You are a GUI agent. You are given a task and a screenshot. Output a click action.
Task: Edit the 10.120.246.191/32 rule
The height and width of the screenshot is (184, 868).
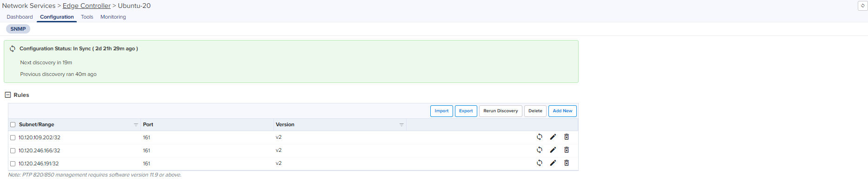[x=553, y=163]
